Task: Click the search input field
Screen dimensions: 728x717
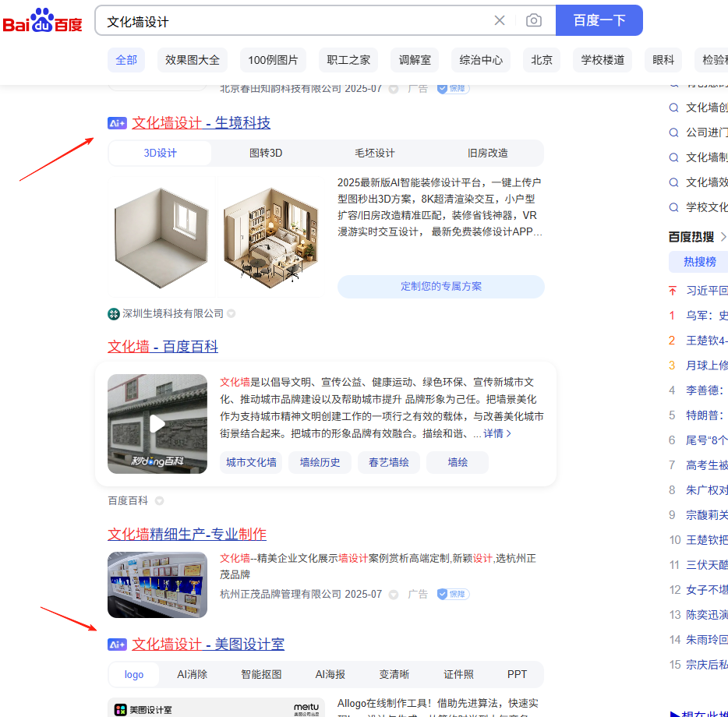Action: [x=297, y=21]
